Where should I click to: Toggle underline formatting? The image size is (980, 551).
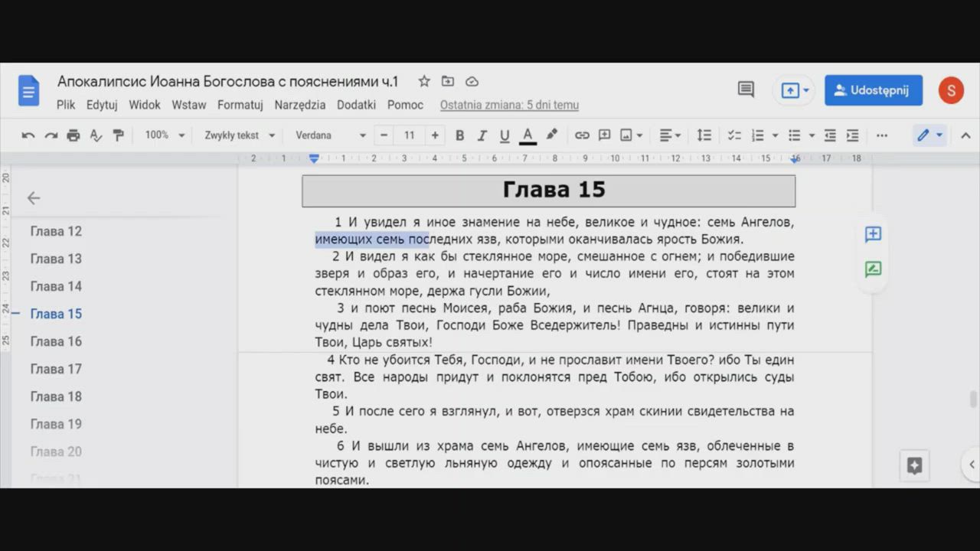[505, 135]
